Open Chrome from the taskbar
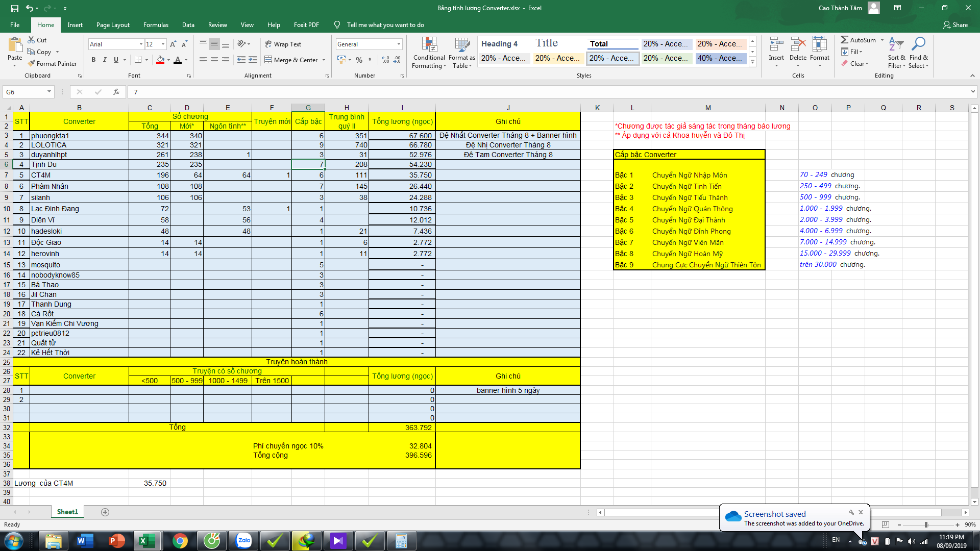 click(180, 541)
